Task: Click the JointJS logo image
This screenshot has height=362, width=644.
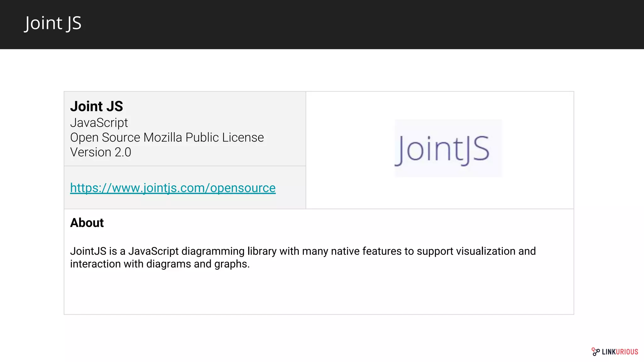Action: pos(448,148)
